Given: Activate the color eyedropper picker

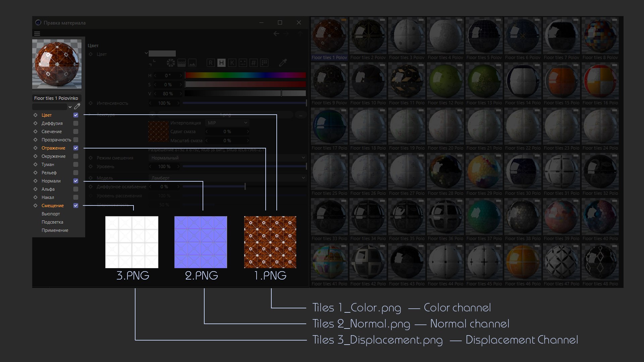Looking at the screenshot, I should pyautogui.click(x=283, y=63).
